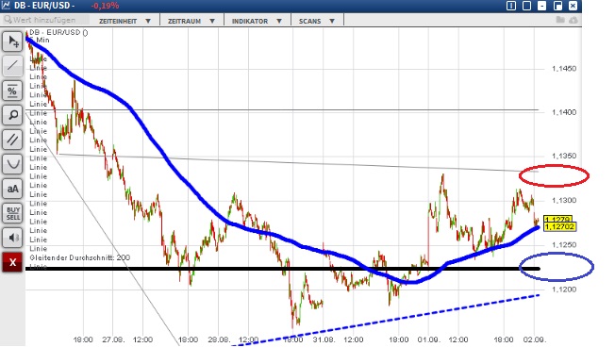Click the DB - EUR/USD chart legend label

[x=58, y=32]
